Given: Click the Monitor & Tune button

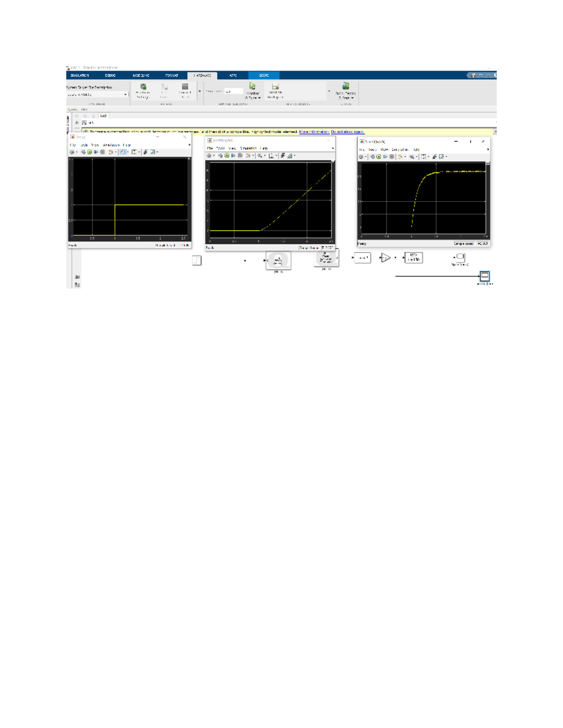Looking at the screenshot, I should [x=252, y=90].
